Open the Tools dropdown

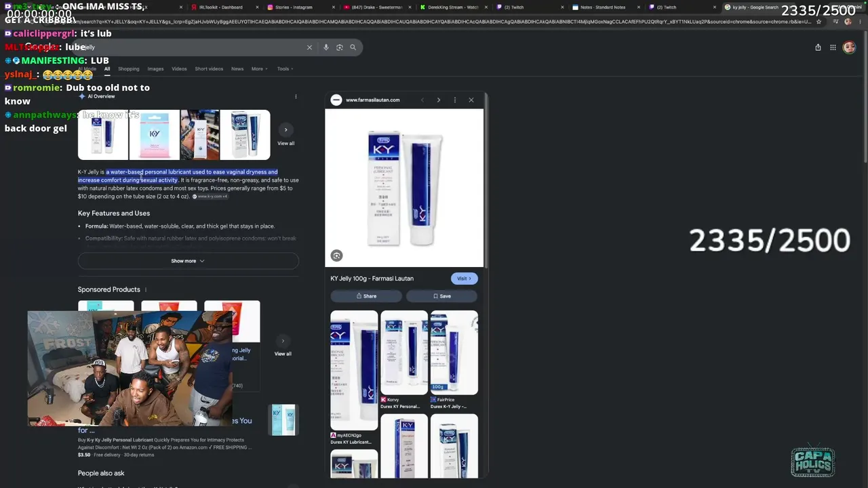point(285,68)
